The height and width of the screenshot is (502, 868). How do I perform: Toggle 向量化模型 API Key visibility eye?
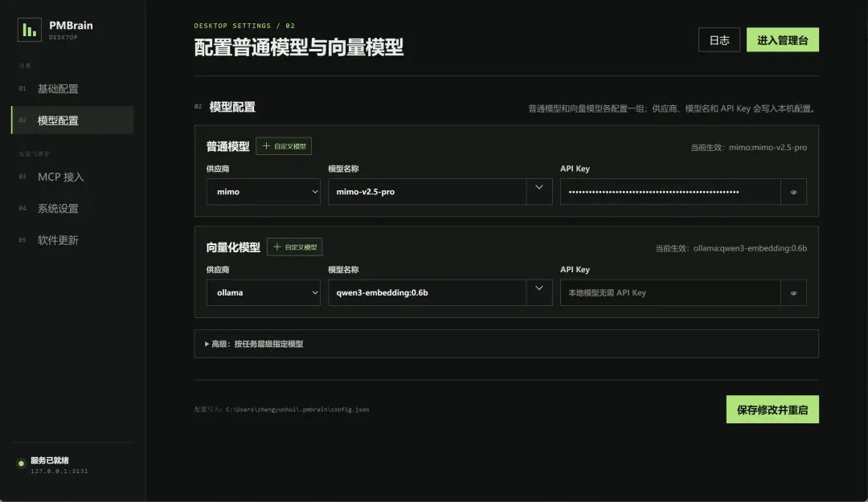pyautogui.click(x=793, y=293)
